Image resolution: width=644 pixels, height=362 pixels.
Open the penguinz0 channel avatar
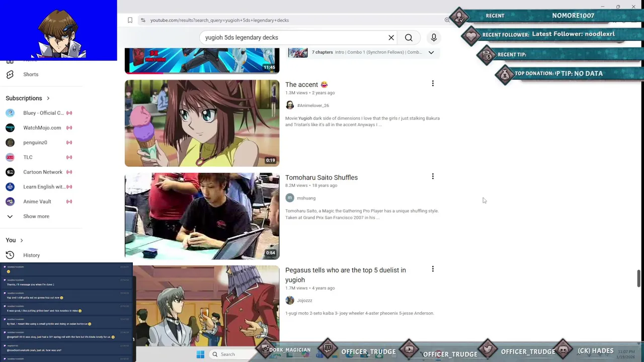pyautogui.click(x=10, y=142)
